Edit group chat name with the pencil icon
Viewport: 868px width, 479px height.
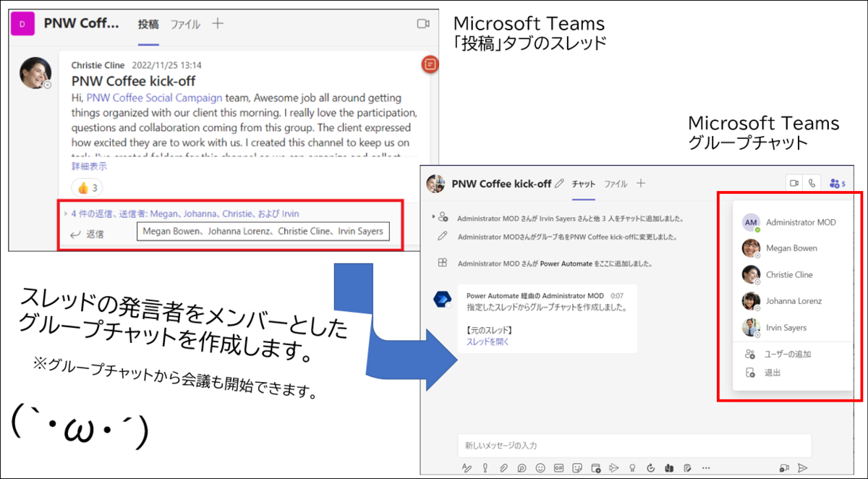coord(559,184)
